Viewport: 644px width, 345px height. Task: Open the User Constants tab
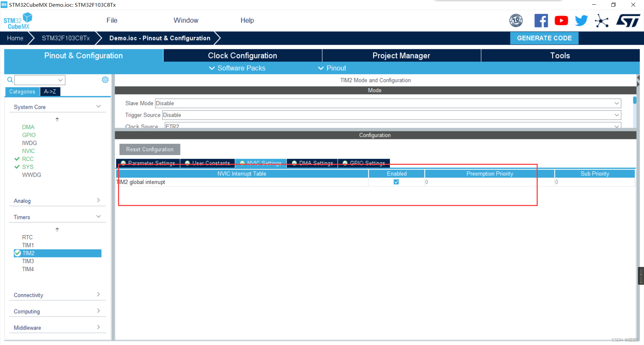click(x=208, y=163)
